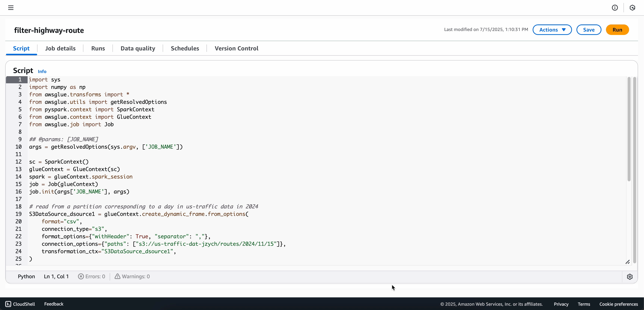The image size is (644, 310).
Task: Launch CloudShell from the bottom bar
Action: (20, 304)
